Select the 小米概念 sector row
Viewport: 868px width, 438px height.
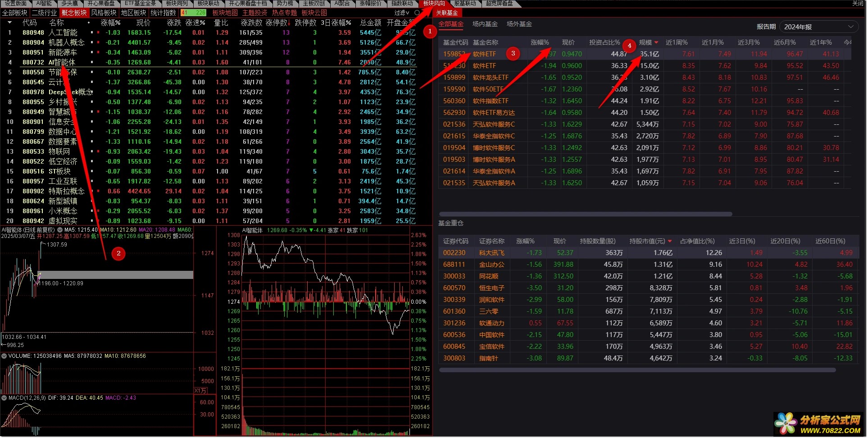click(x=209, y=211)
